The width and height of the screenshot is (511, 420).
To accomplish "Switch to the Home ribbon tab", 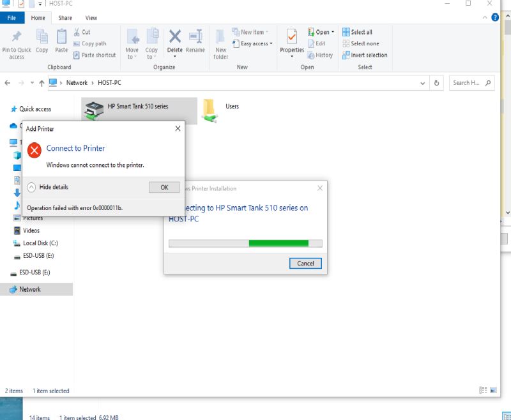I will (x=38, y=18).
